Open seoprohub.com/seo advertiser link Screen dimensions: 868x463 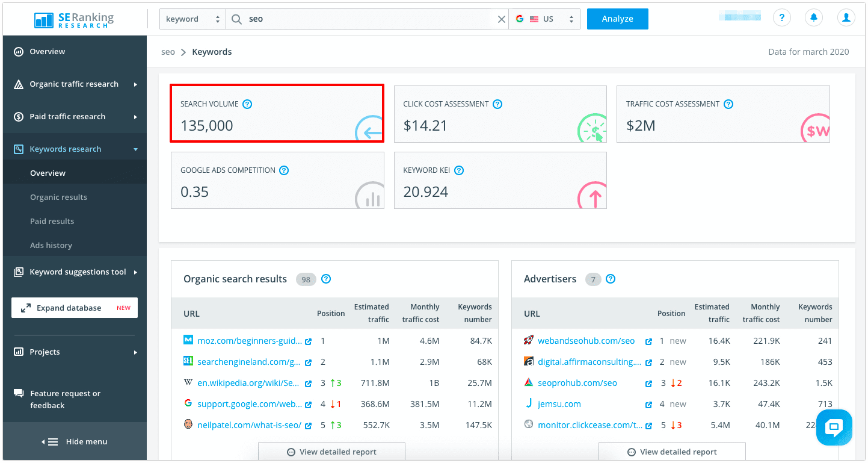[577, 383]
